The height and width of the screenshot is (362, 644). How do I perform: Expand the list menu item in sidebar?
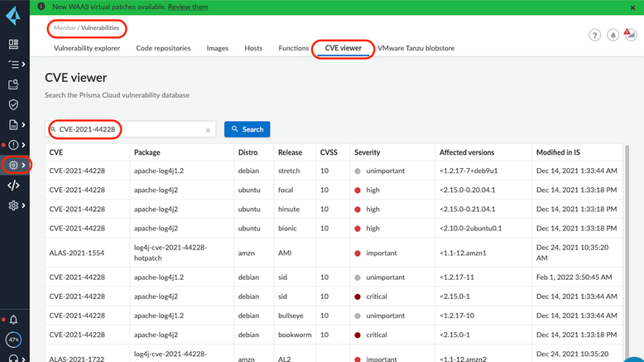[14, 64]
